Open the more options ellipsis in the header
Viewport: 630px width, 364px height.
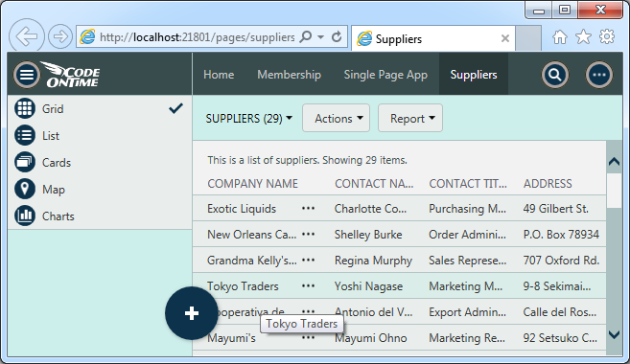click(x=599, y=75)
